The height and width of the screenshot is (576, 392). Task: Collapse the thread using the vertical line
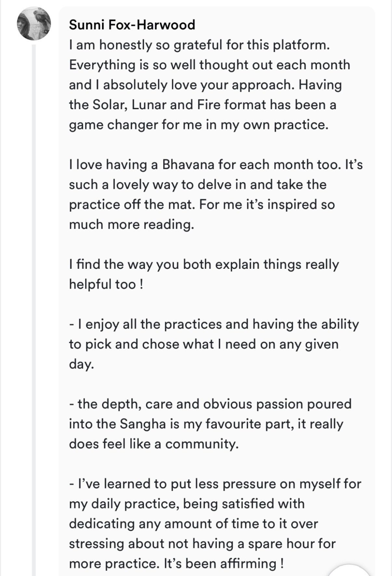(34, 310)
